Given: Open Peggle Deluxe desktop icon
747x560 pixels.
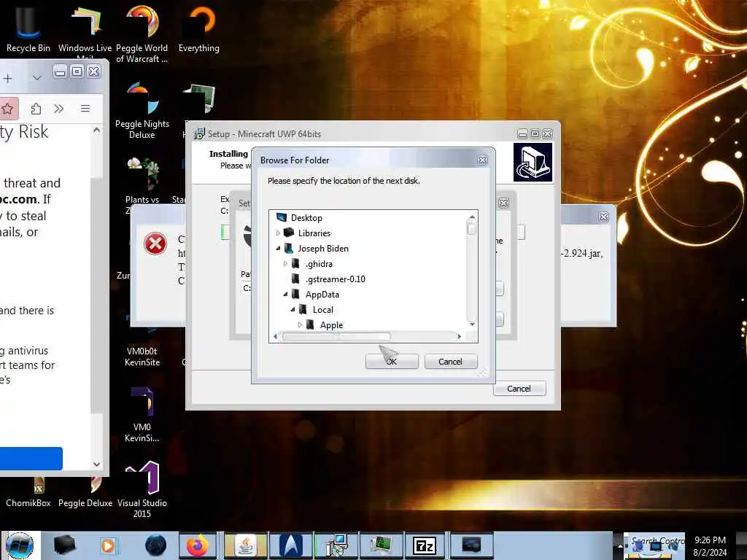Looking at the screenshot, I should [85, 493].
